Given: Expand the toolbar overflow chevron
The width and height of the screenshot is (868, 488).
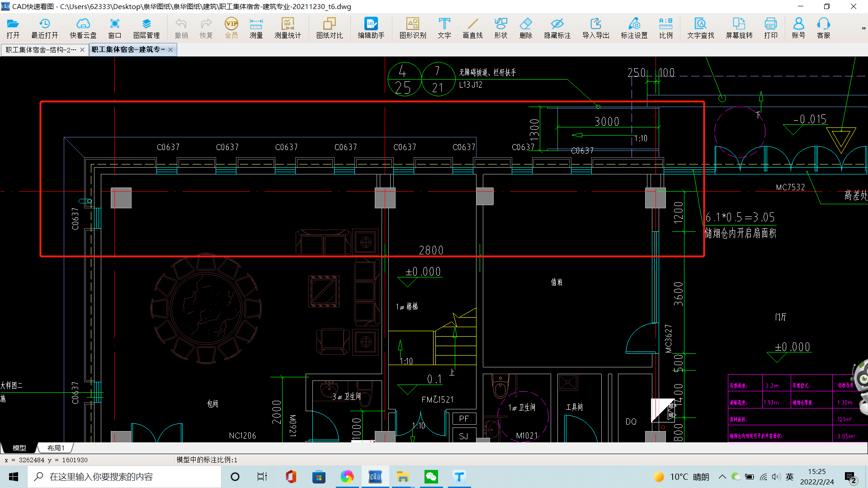Looking at the screenshot, I should [863, 28].
